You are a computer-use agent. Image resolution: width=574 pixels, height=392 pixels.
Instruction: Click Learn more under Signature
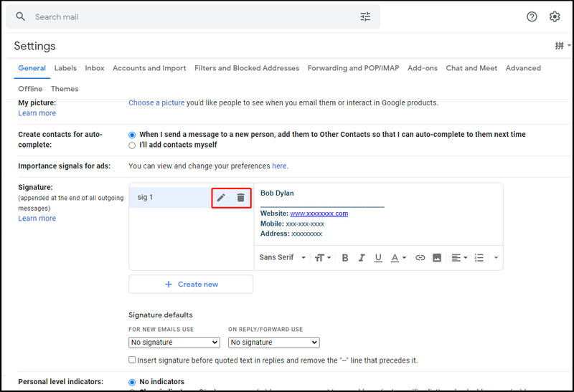[37, 219]
